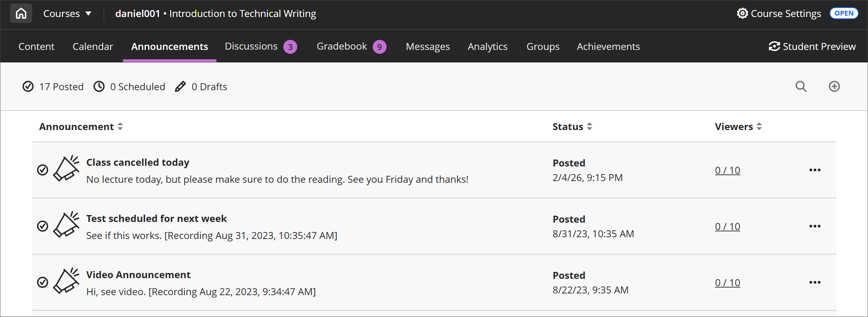This screenshot has height=317, width=868.
Task: Select the checkmark circle for Video Announcement
Action: point(43,282)
